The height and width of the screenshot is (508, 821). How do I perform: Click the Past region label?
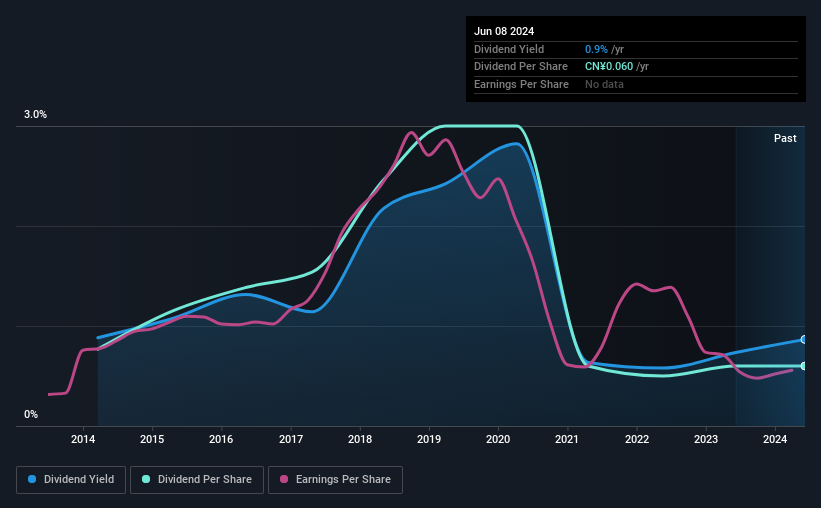[785, 138]
